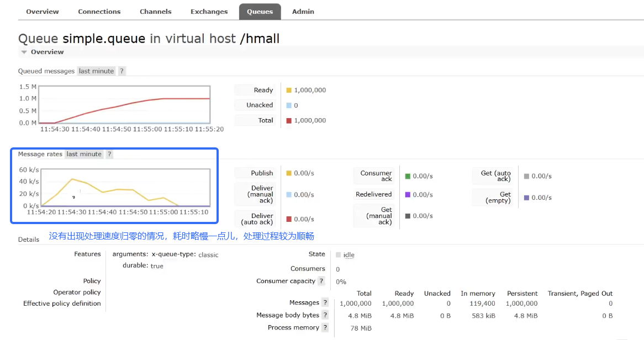Click the dark Get (manual ack) swatch
Image resolution: width=644 pixels, height=340 pixels.
[408, 216]
